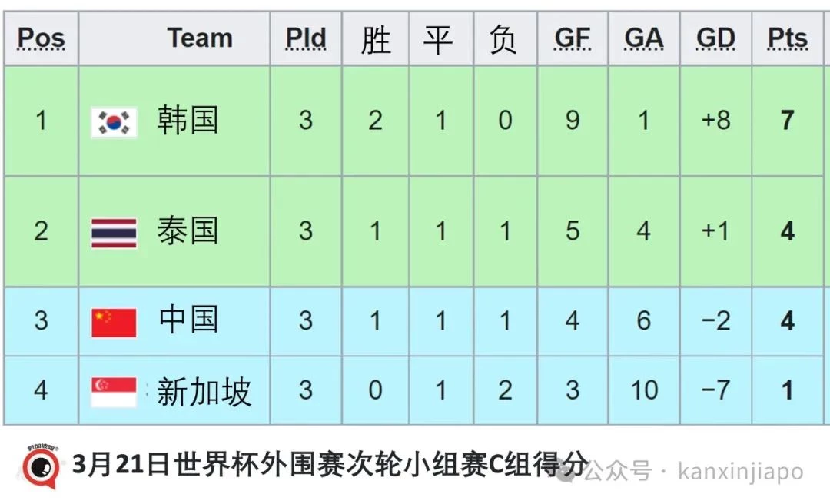Click the GA column header
The height and width of the screenshot is (504, 830).
coord(644,38)
